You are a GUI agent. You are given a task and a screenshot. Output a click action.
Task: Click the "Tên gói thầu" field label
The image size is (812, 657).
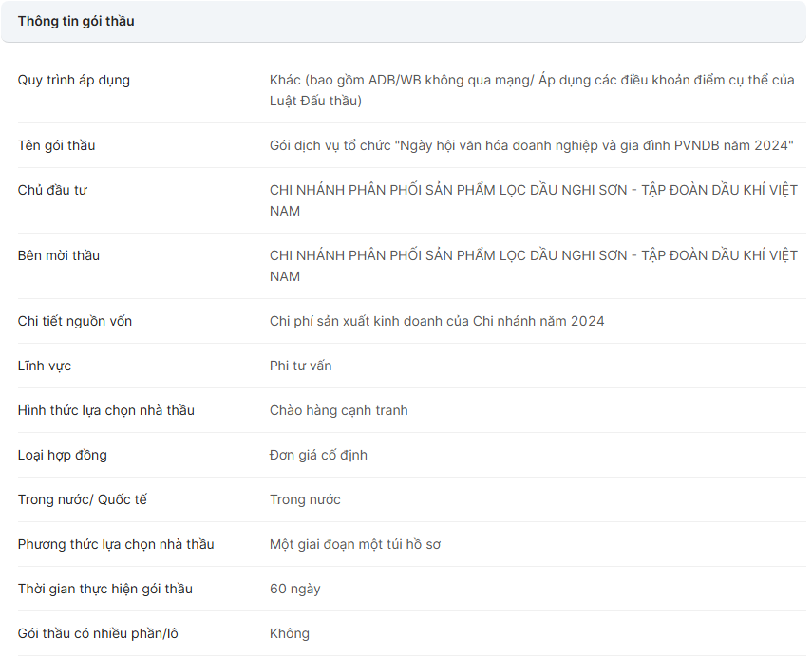(x=56, y=145)
